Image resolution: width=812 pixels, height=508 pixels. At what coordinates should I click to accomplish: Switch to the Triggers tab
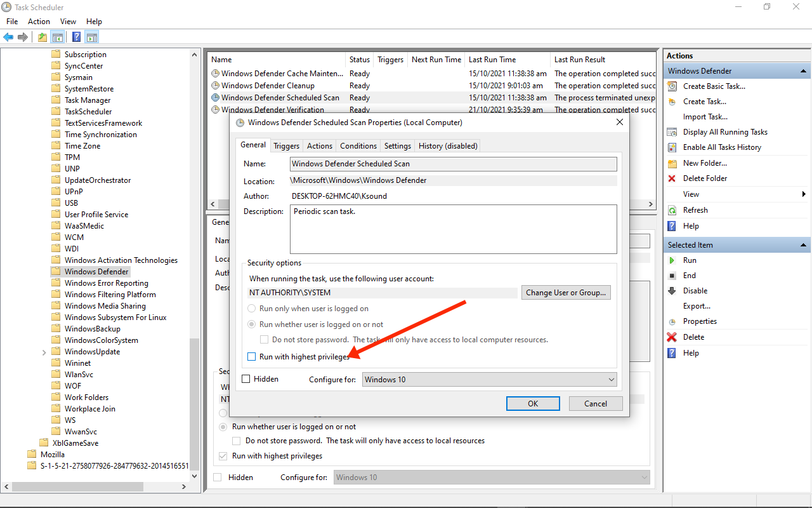pyautogui.click(x=287, y=146)
